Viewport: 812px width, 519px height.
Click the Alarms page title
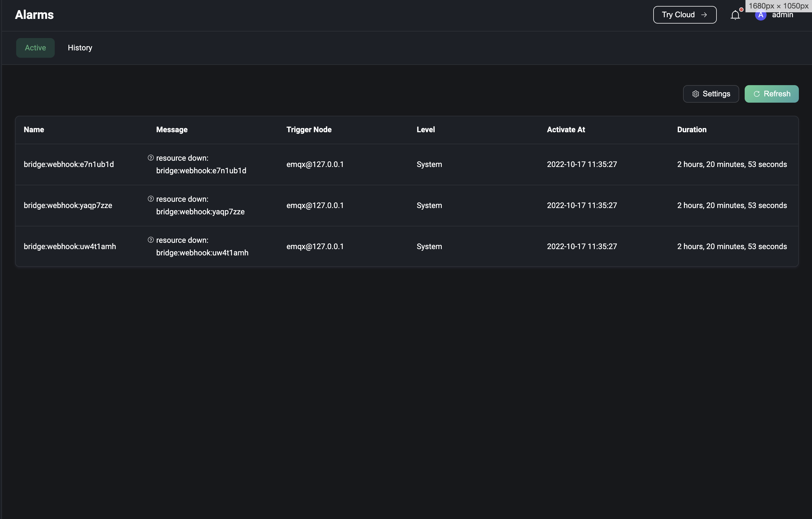(34, 15)
